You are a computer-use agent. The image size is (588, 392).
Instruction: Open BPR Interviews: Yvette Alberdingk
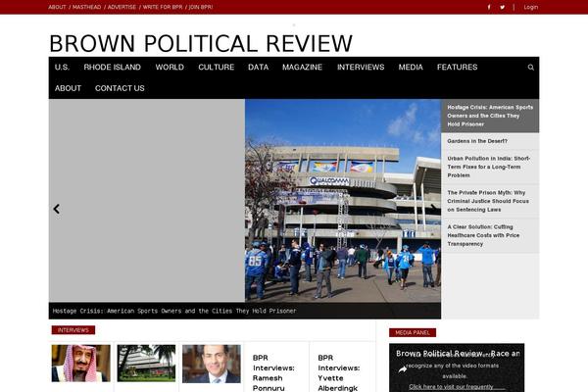(339, 372)
